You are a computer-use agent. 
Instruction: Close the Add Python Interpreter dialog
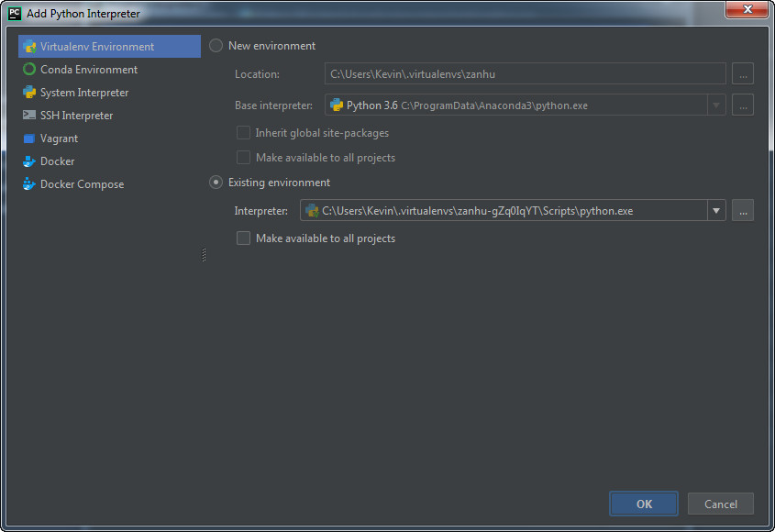click(747, 9)
